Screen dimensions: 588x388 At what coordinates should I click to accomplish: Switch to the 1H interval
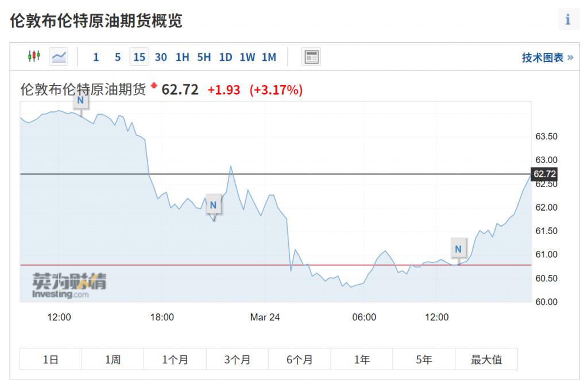[183, 57]
